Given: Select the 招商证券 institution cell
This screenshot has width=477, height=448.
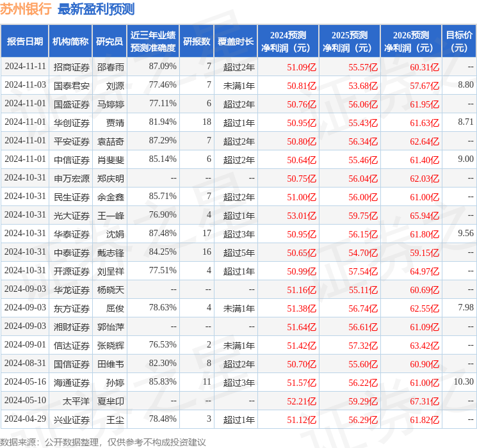Looking at the screenshot, I should click(72, 67).
